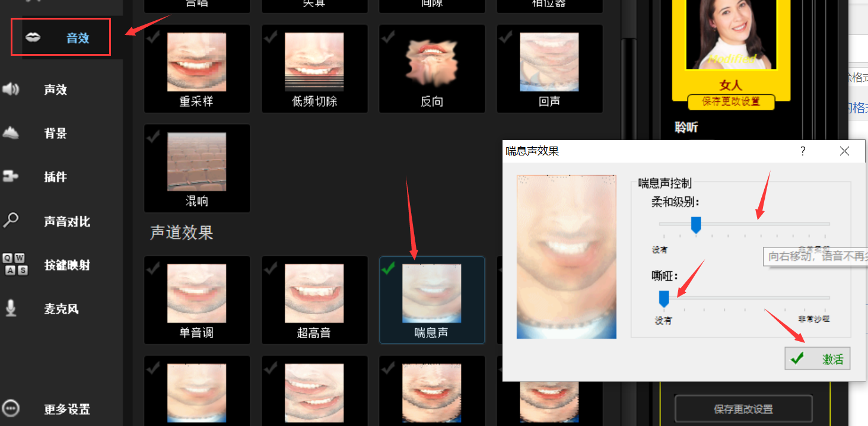Click the 非常沙哑 slider end label
Viewport: 868px width, 426px height.
tap(814, 319)
